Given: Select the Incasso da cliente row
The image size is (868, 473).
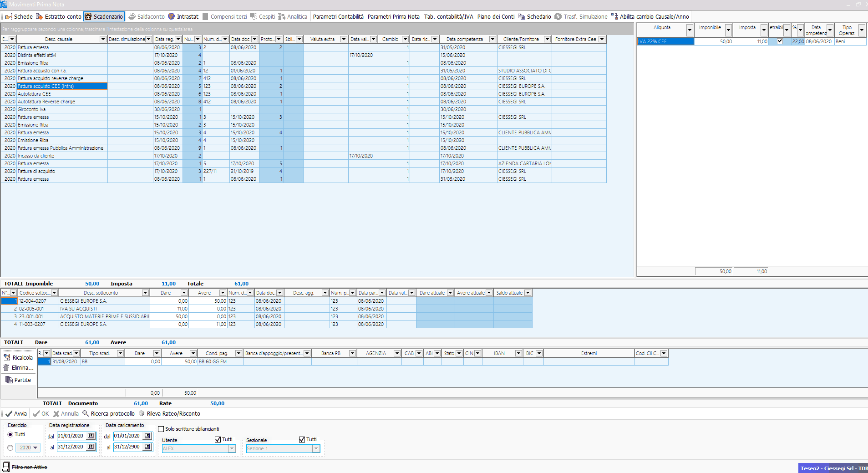Looking at the screenshot, I should pyautogui.click(x=304, y=156).
